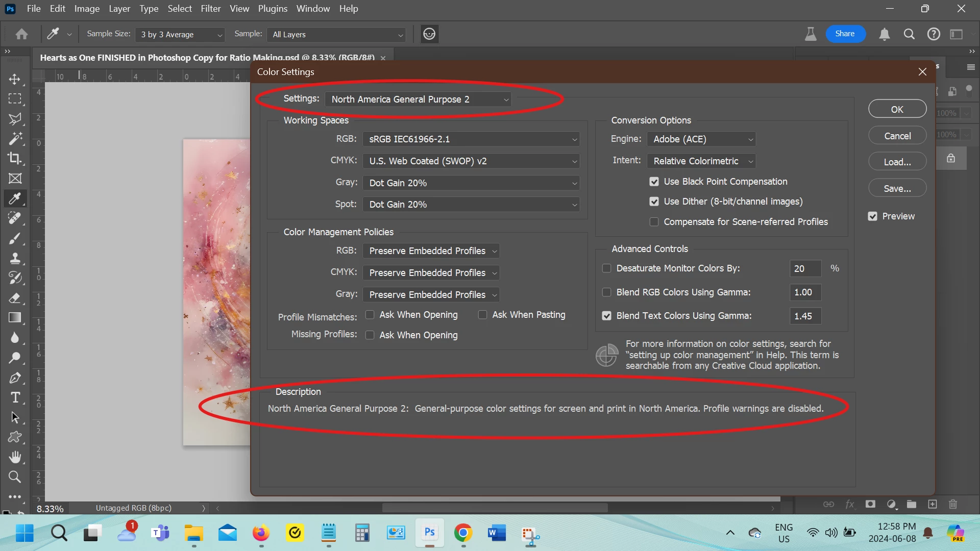Open the Filter menu

[x=210, y=9]
